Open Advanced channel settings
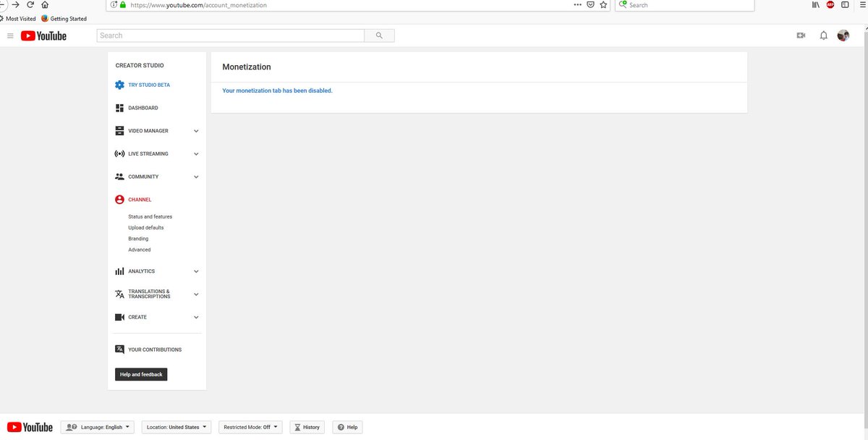 point(140,250)
